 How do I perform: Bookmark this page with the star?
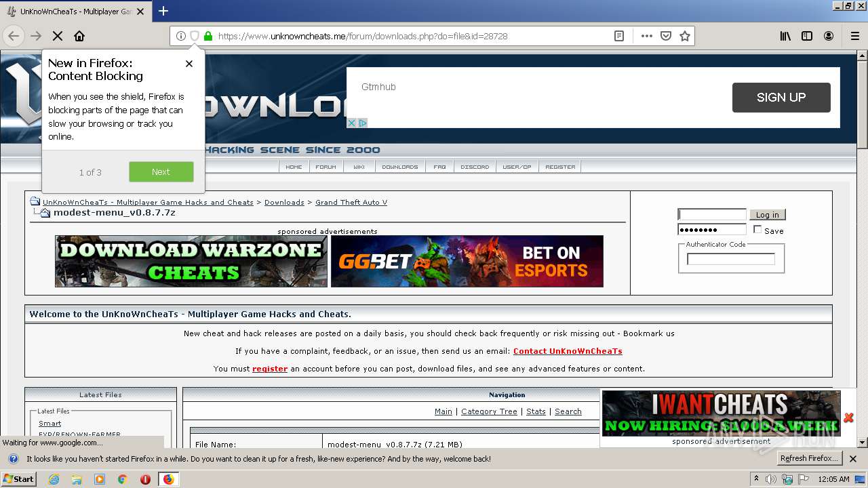(685, 36)
